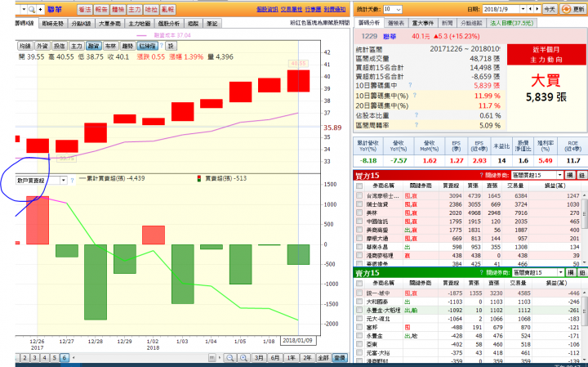Click the 哈拉 button
Image resolution: width=588 pixels, height=367 pixels.
point(151,9)
